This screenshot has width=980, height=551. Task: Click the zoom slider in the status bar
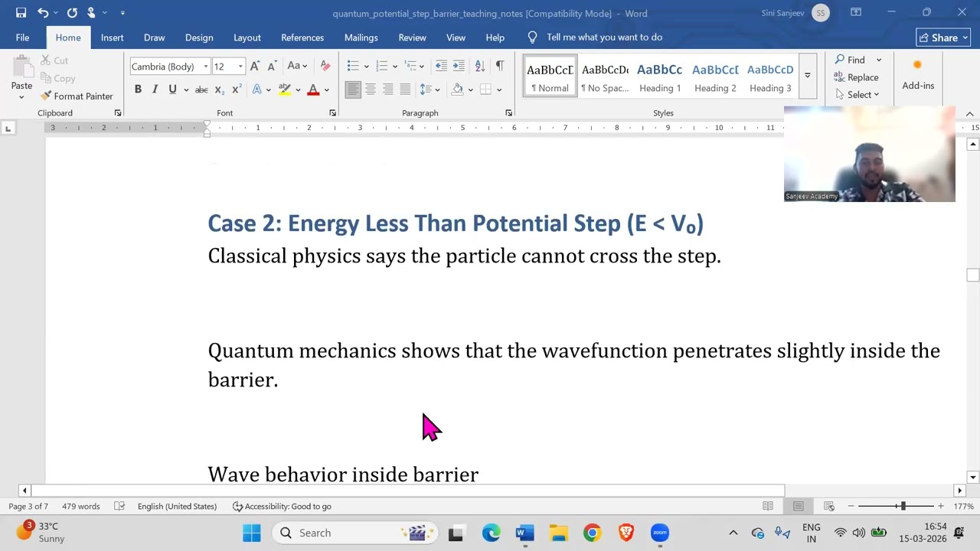pyautogui.click(x=903, y=506)
